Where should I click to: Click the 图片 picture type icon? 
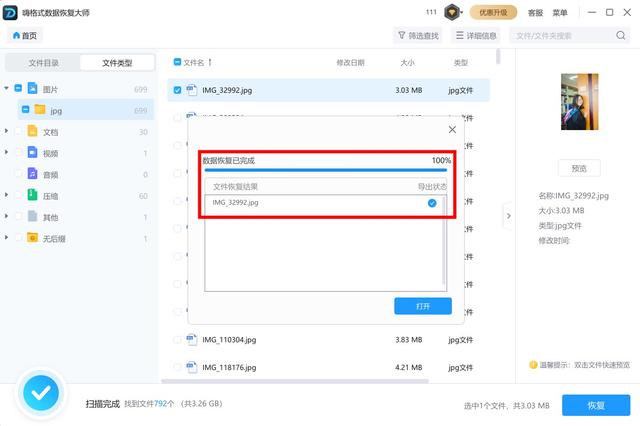pos(32,88)
